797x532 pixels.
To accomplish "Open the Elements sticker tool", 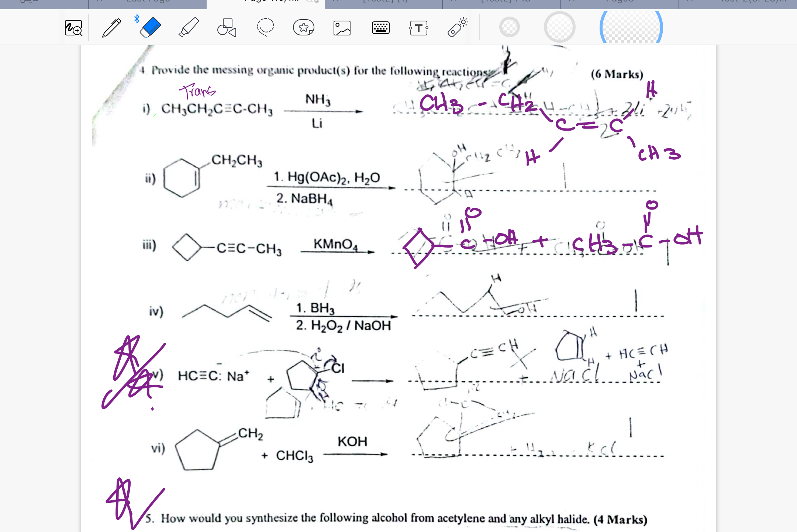I will pos(303,28).
